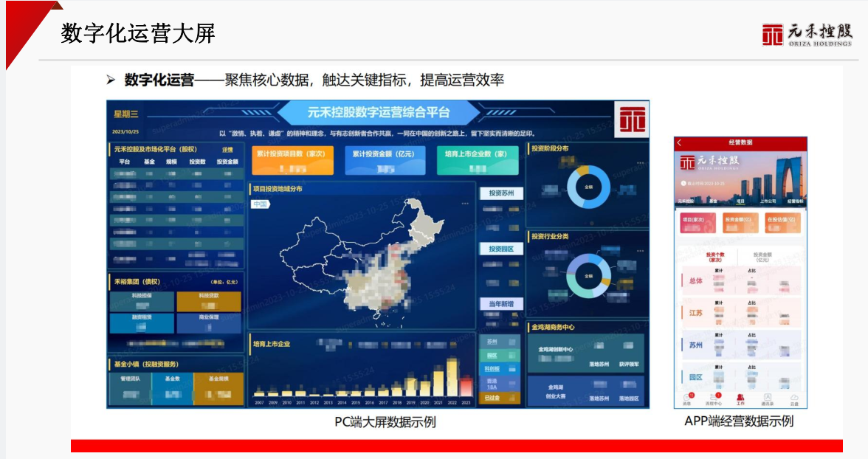The height and width of the screenshot is (459, 868).
Task: Open the more menu on the 投资阶段分布 panel
Action: (x=641, y=163)
